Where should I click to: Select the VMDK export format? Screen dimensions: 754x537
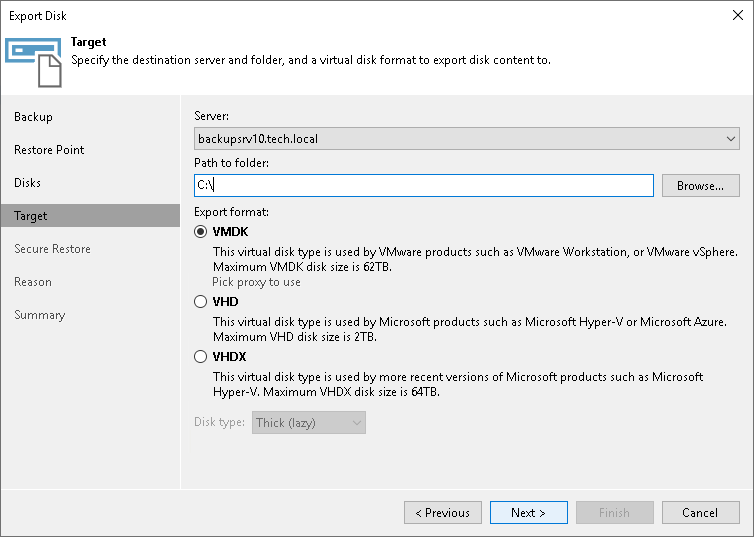coord(201,232)
